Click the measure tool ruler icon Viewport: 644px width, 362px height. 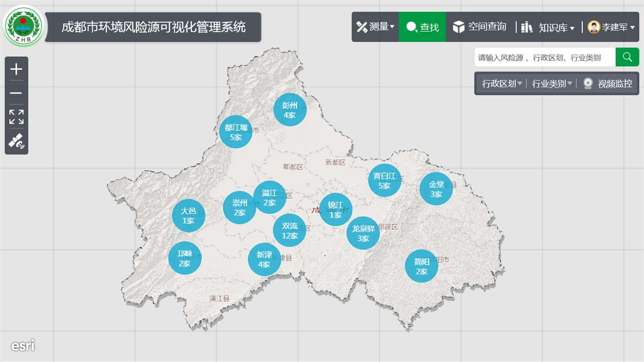361,27
